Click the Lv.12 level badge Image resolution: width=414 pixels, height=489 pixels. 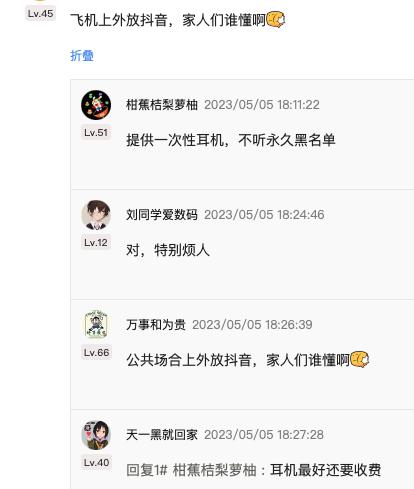coord(96,243)
